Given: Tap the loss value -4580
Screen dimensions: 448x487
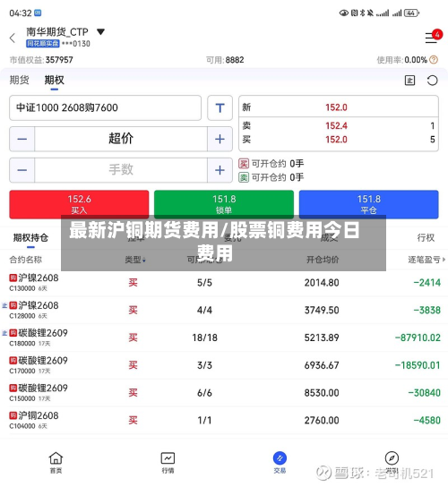Looking at the screenshot, I should [x=426, y=420].
